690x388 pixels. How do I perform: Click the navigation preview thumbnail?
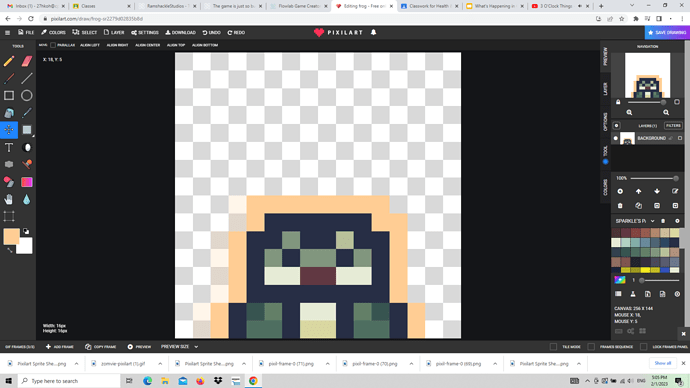pos(647,76)
